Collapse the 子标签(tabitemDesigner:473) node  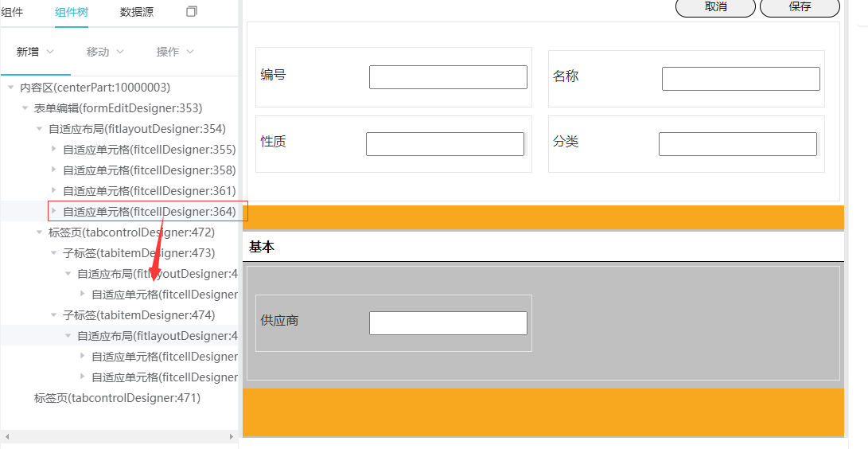click(53, 253)
